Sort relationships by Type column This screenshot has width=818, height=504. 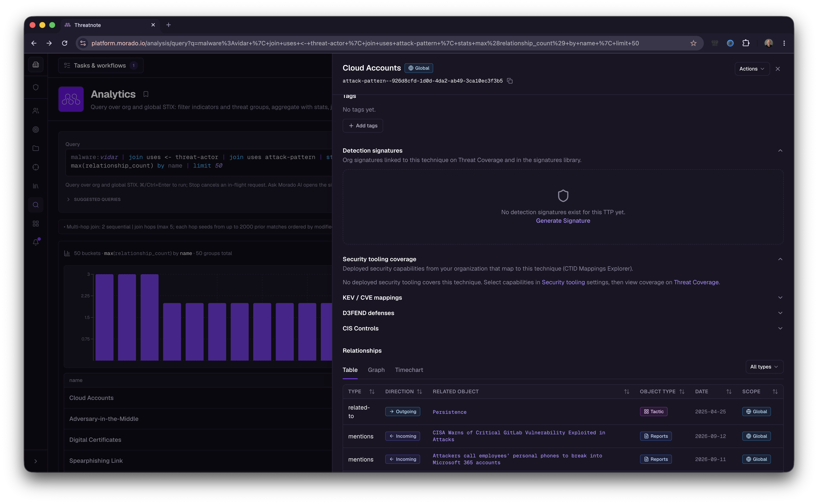pyautogui.click(x=372, y=392)
